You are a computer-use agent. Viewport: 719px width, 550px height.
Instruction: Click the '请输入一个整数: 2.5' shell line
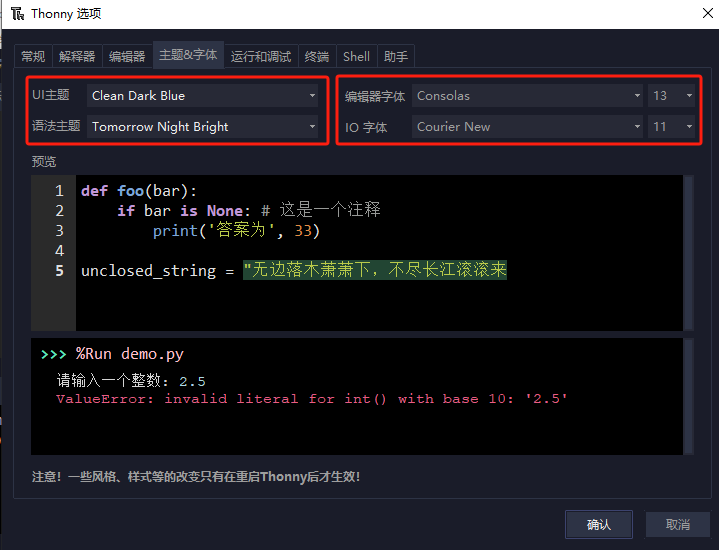click(x=131, y=380)
